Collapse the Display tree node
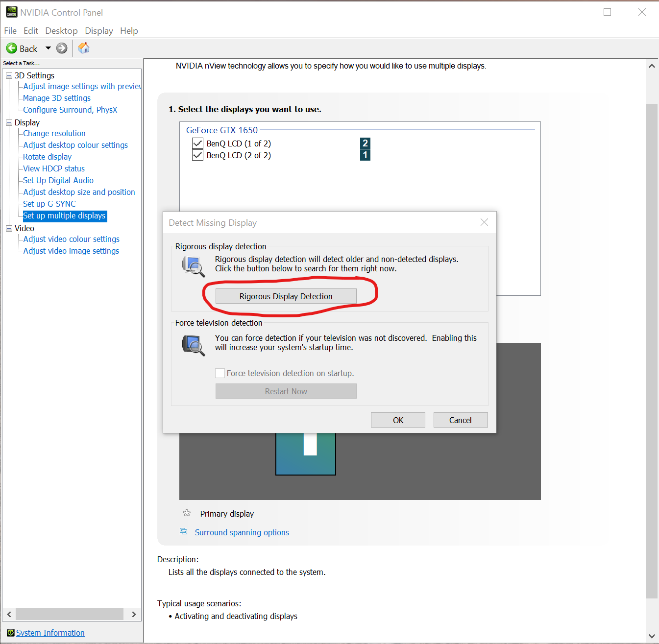Viewport: 659px width, 644px height. point(9,122)
